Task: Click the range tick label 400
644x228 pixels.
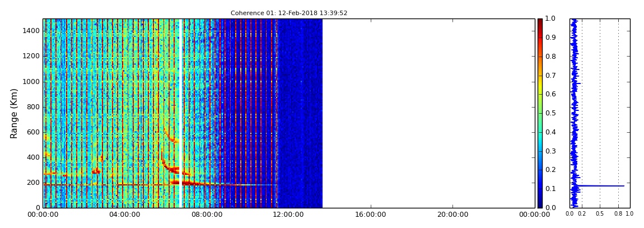Action: tap(34, 157)
